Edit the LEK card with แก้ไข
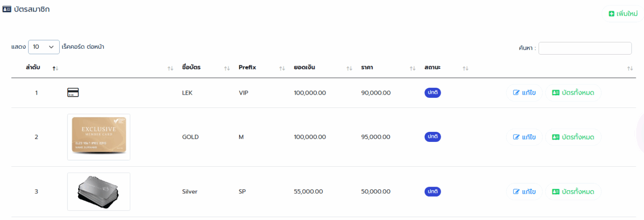 tap(524, 93)
